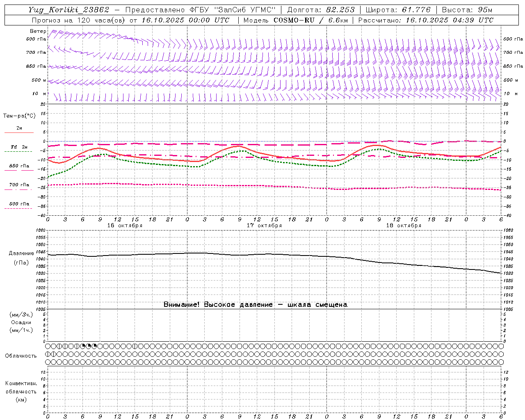Click the latitude value Широта: 61.776
The width and height of the screenshot is (525, 420).
coord(398,10)
